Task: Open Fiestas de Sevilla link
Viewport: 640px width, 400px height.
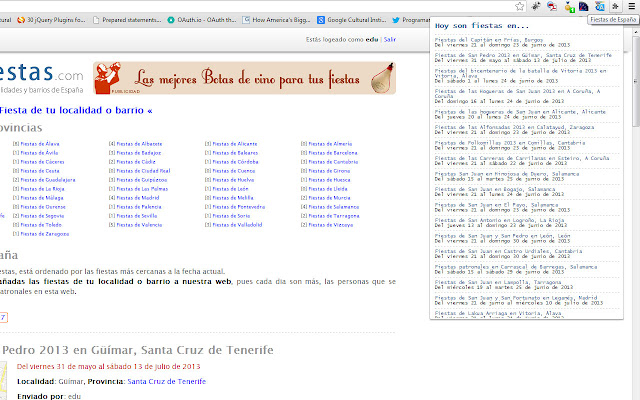Action: coord(137,216)
